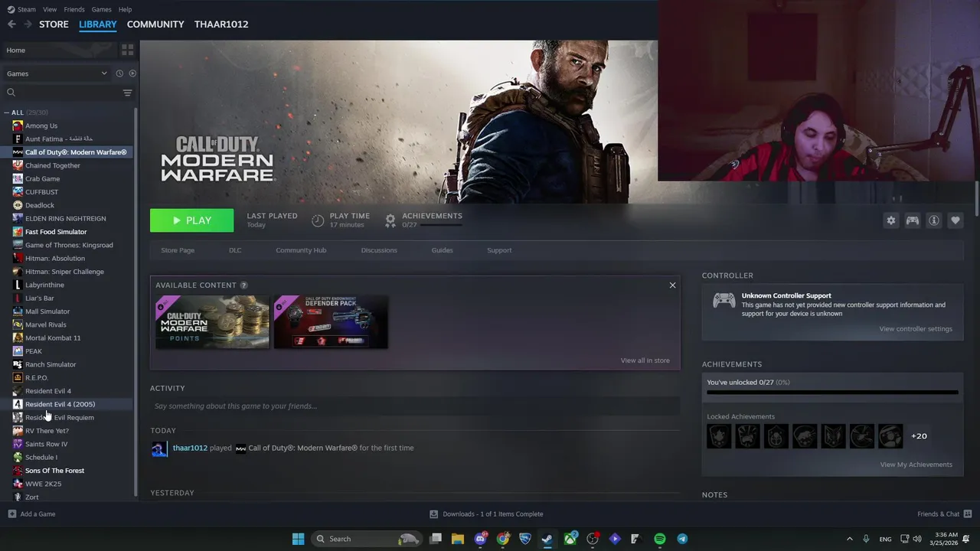
Task: Switch to COMMUNITY tab
Action: tap(155, 24)
